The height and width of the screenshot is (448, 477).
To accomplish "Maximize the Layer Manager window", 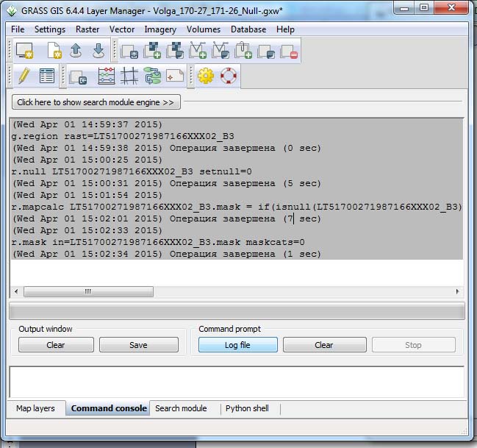I will tap(424, 8).
